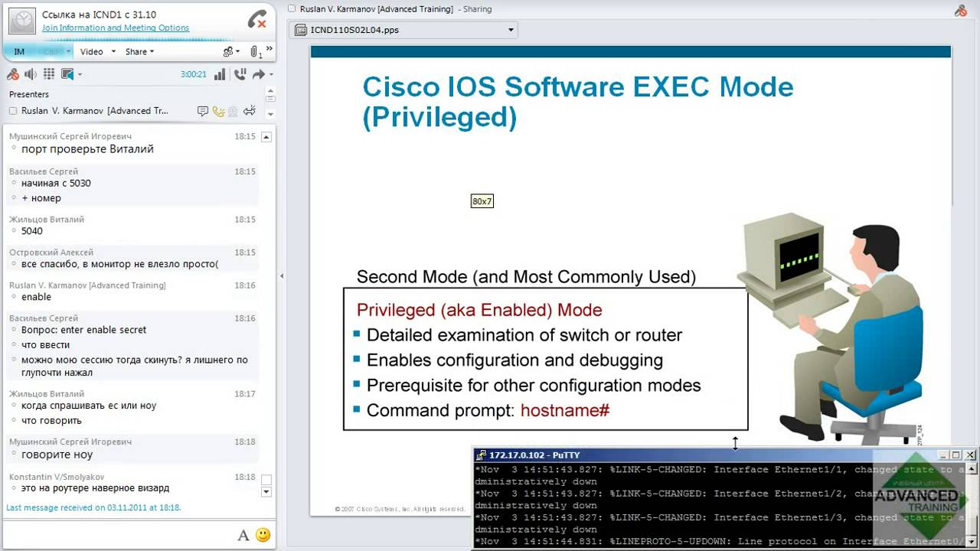
Task: Click the meeting avatar picture in the header
Action: pyautogui.click(x=21, y=21)
